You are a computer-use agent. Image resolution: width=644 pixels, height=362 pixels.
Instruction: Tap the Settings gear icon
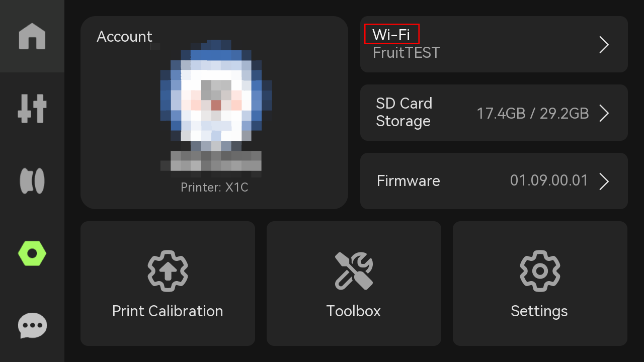coord(540,271)
